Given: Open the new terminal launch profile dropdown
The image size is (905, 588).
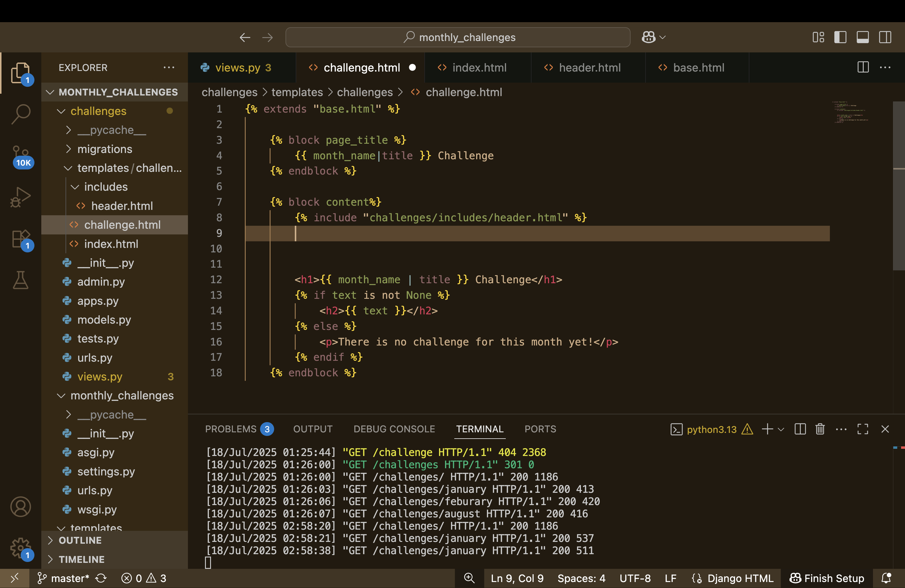Looking at the screenshot, I should pos(781,429).
